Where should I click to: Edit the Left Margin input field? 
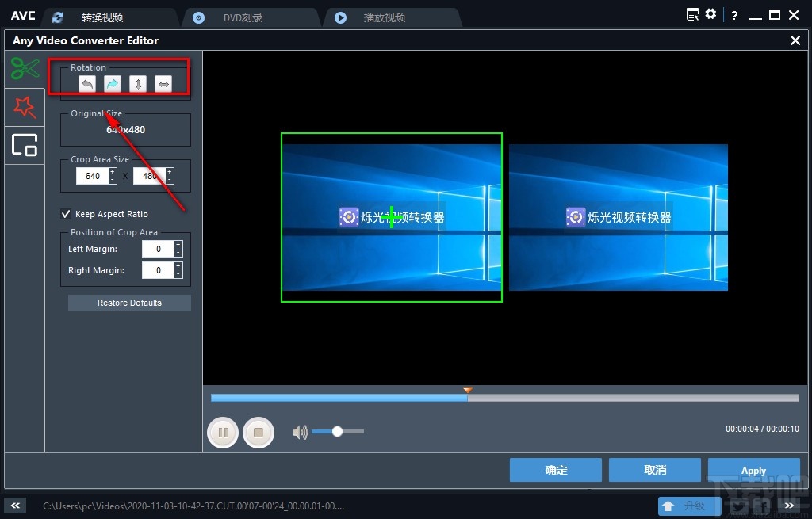159,248
